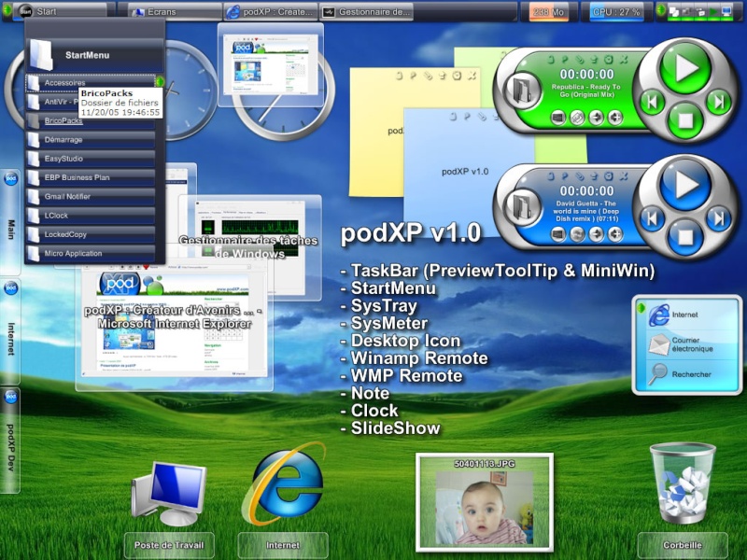Click the 50401113.JPG slideshow photo
This screenshot has width=747, height=560.
485,502
